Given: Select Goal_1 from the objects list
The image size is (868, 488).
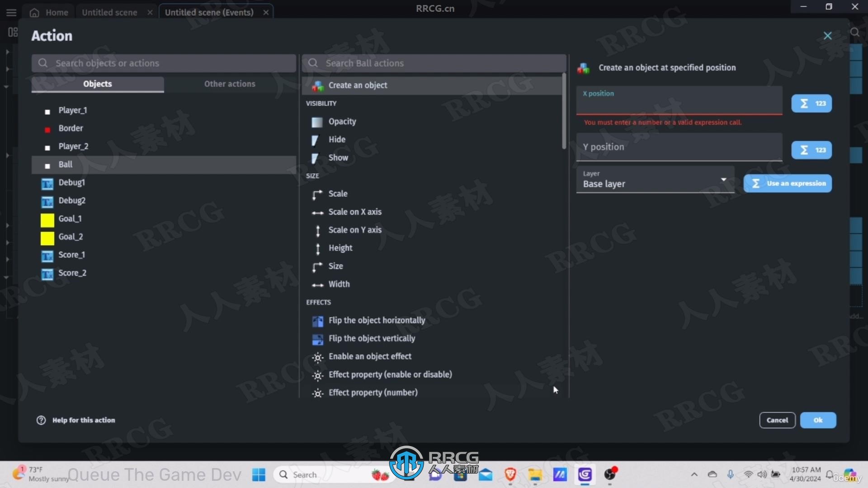Looking at the screenshot, I should [x=69, y=218].
